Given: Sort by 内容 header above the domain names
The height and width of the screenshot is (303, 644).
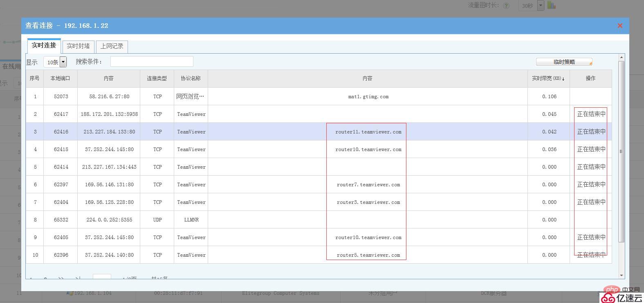Looking at the screenshot, I should (x=368, y=79).
